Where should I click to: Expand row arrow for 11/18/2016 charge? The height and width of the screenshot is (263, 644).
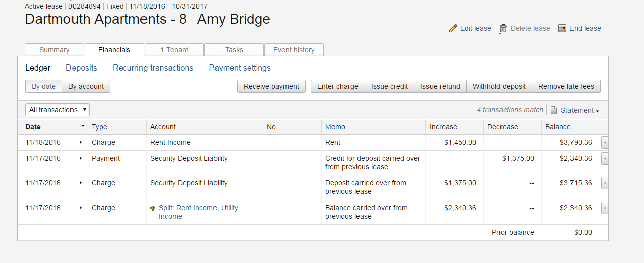tap(81, 143)
